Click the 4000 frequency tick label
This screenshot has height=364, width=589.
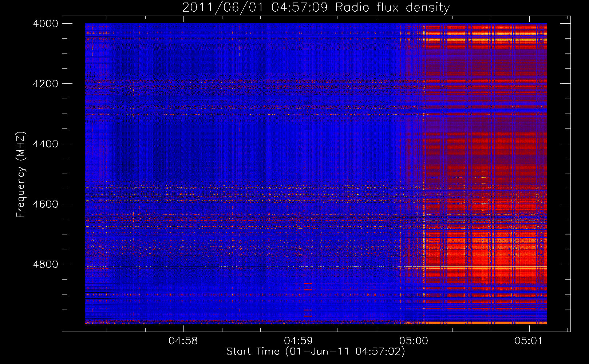coord(46,24)
